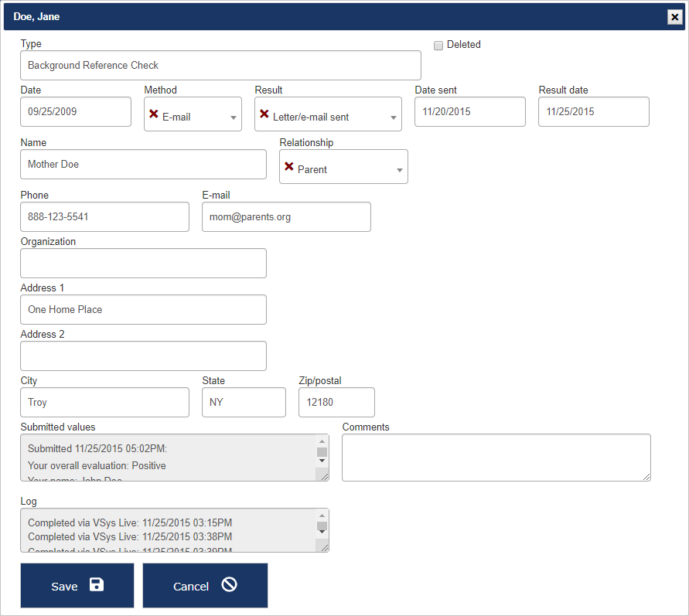689x616 pixels.
Task: Clear the Letter/e-mail sent result X
Action: pyautogui.click(x=264, y=114)
